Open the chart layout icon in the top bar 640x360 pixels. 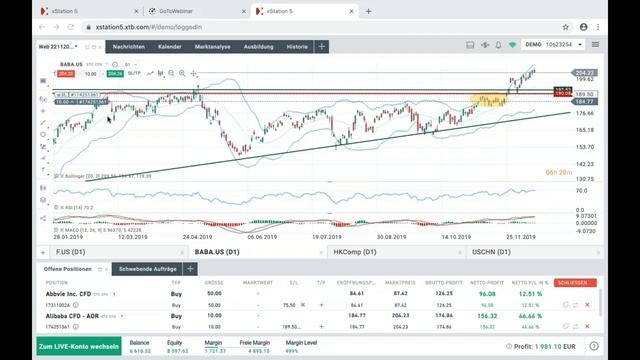tap(470, 45)
